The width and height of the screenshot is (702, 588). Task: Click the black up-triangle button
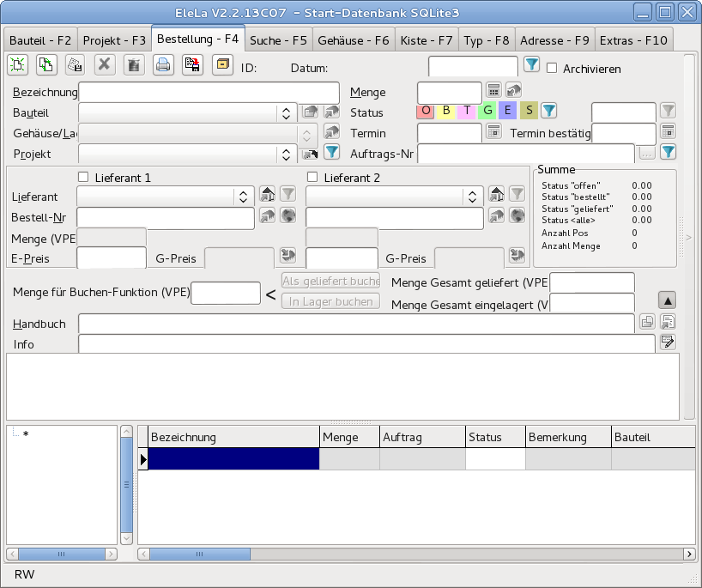coord(667,300)
